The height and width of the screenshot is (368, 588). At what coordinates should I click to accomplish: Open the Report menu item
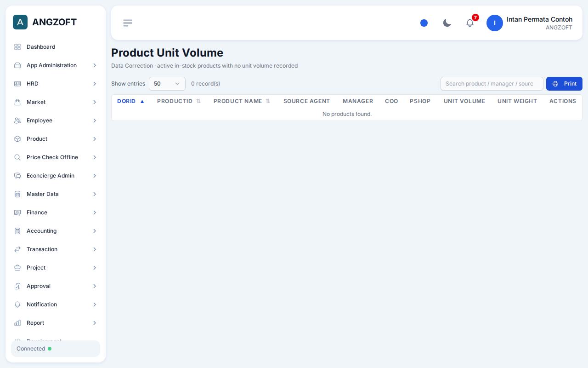[56, 323]
